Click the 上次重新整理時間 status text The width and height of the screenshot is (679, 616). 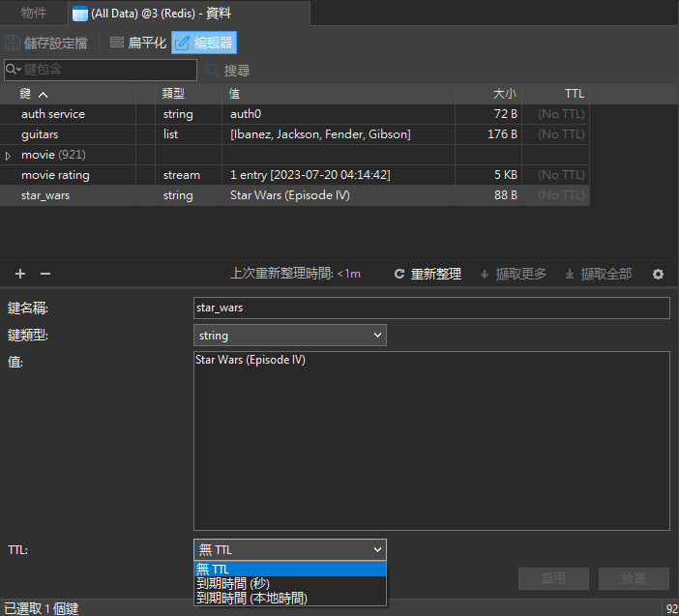tap(295, 274)
